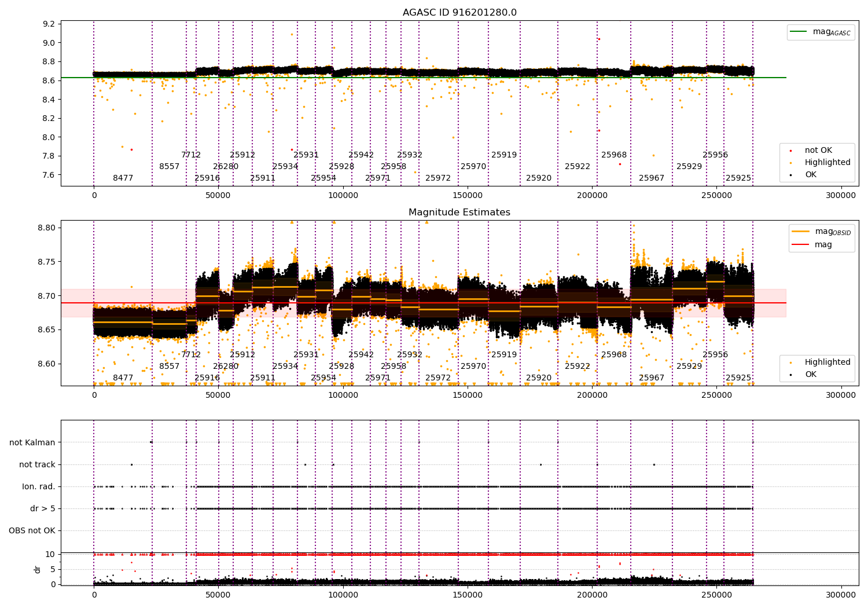Select OBSID label 25954 in top plot
Viewport: 868px width, 608px height.
click(323, 178)
